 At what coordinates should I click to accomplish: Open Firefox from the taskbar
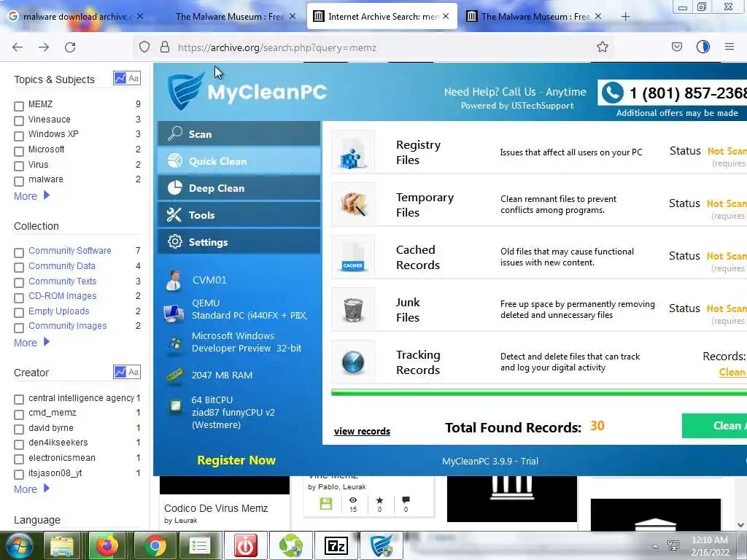[107, 545]
